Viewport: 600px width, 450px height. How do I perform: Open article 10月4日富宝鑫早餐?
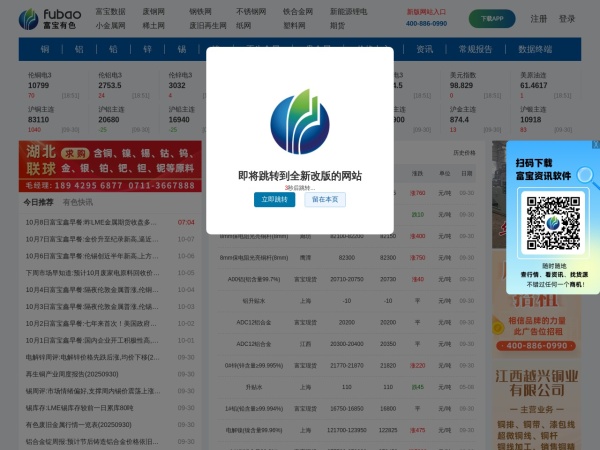(92, 290)
